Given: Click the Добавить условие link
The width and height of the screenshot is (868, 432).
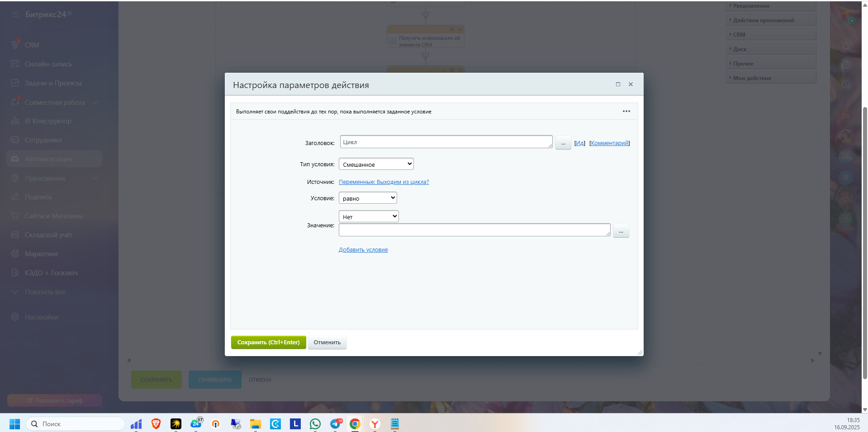Looking at the screenshot, I should click(363, 250).
